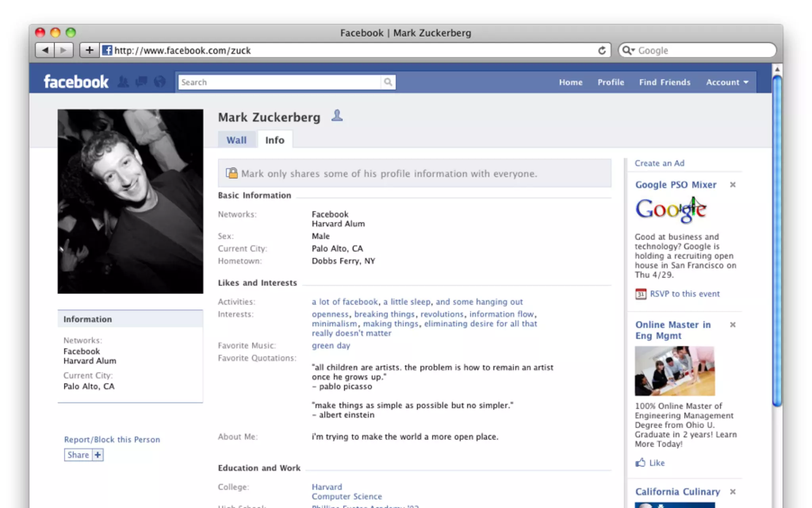Open the Online Master in Eng Mgmt link
The height and width of the screenshot is (508, 812).
pyautogui.click(x=673, y=330)
